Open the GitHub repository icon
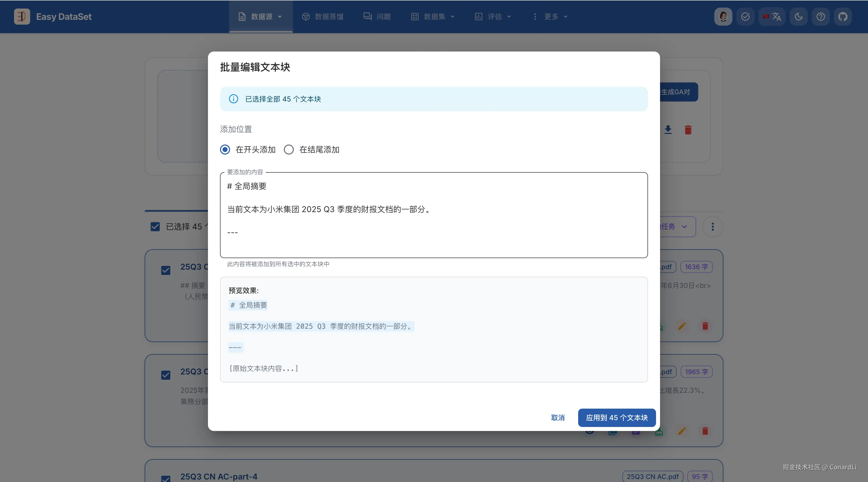868x482 pixels. point(843,17)
